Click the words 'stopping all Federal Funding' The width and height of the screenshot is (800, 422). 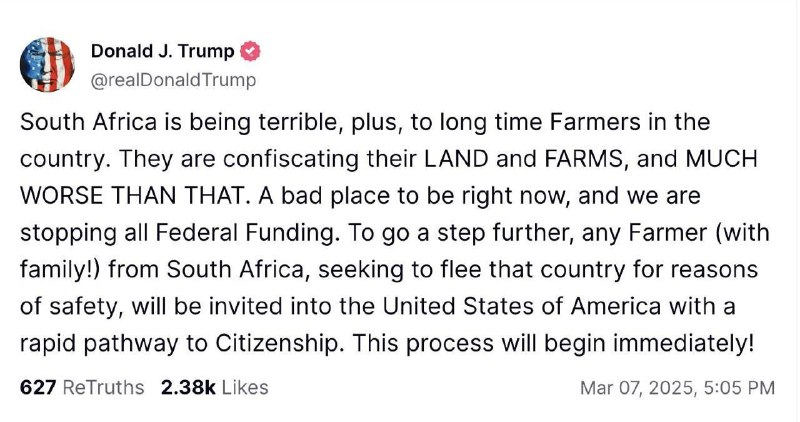179,233
